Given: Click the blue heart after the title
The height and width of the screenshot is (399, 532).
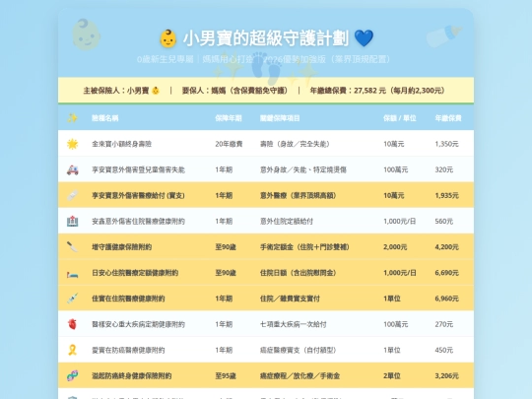Looking at the screenshot, I should pos(364,38).
